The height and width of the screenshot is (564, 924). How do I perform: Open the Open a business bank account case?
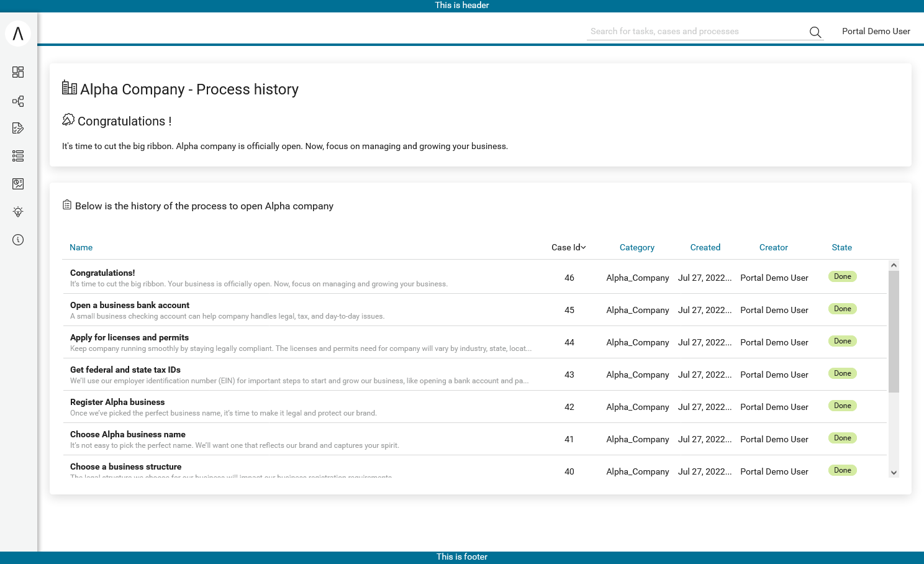[474, 310]
